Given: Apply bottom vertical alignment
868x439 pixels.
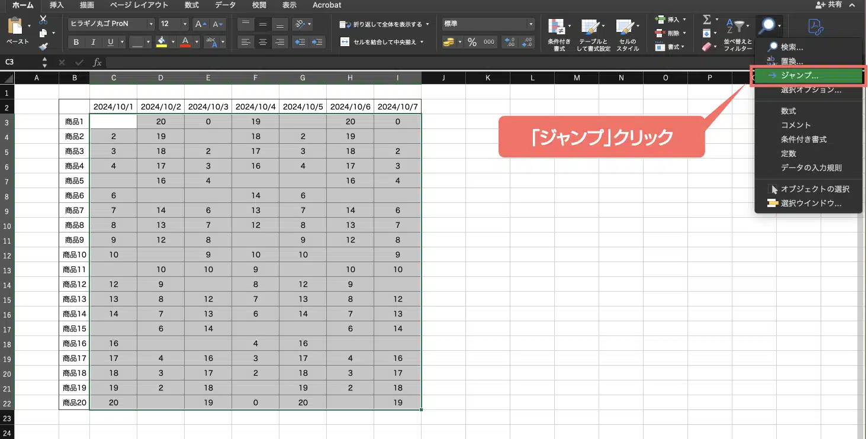Looking at the screenshot, I should tap(280, 24).
